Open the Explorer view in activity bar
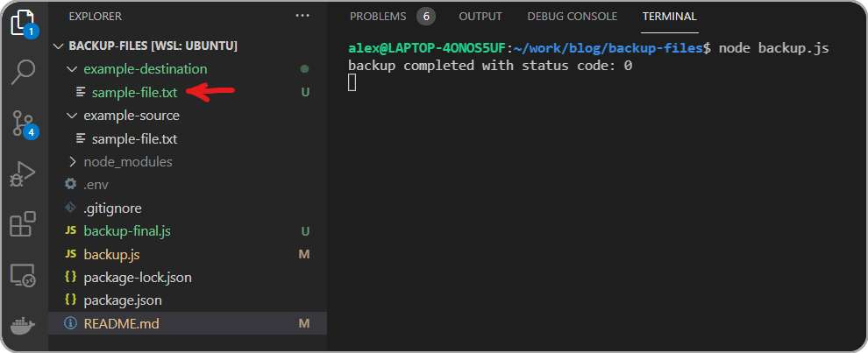868x353 pixels. pyautogui.click(x=24, y=23)
